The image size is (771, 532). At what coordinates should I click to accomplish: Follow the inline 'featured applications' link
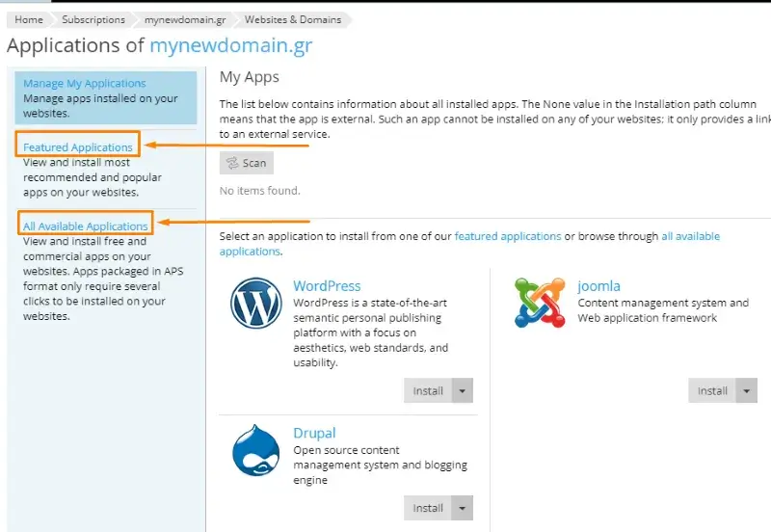pos(508,236)
